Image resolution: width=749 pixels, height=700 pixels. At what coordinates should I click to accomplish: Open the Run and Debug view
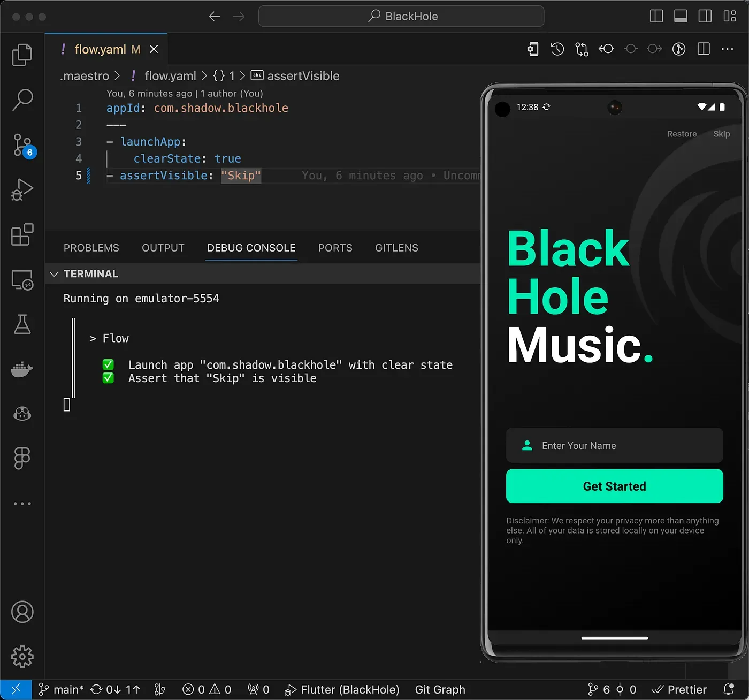(x=22, y=189)
